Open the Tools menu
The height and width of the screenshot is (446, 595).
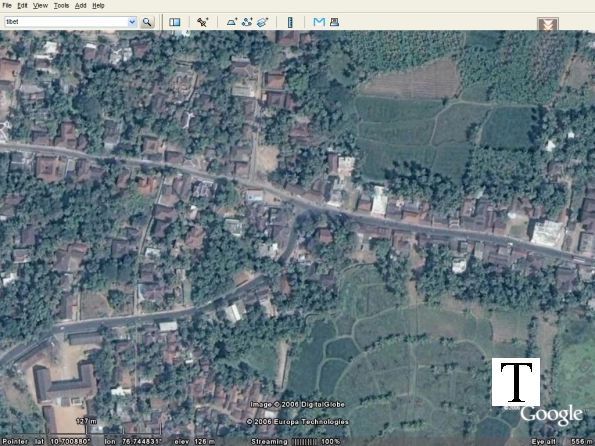coord(61,6)
